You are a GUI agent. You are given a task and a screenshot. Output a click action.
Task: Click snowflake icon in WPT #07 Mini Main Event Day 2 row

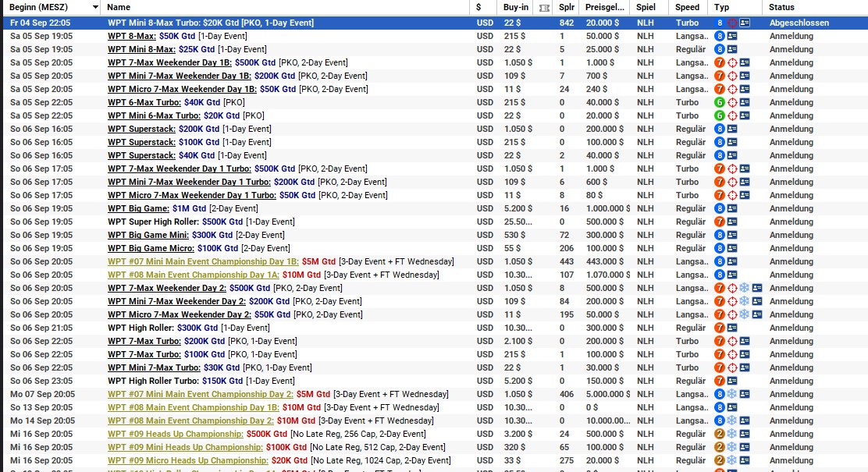(x=732, y=394)
